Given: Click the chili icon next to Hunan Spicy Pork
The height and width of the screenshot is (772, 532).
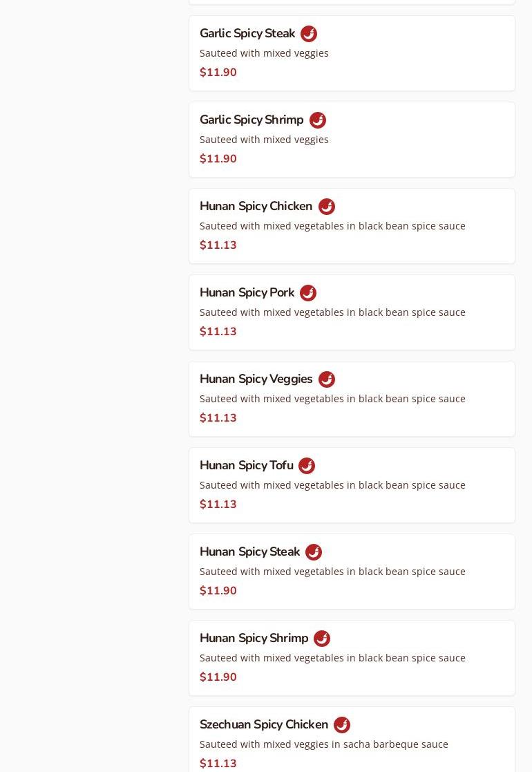Looking at the screenshot, I should pyautogui.click(x=308, y=293).
